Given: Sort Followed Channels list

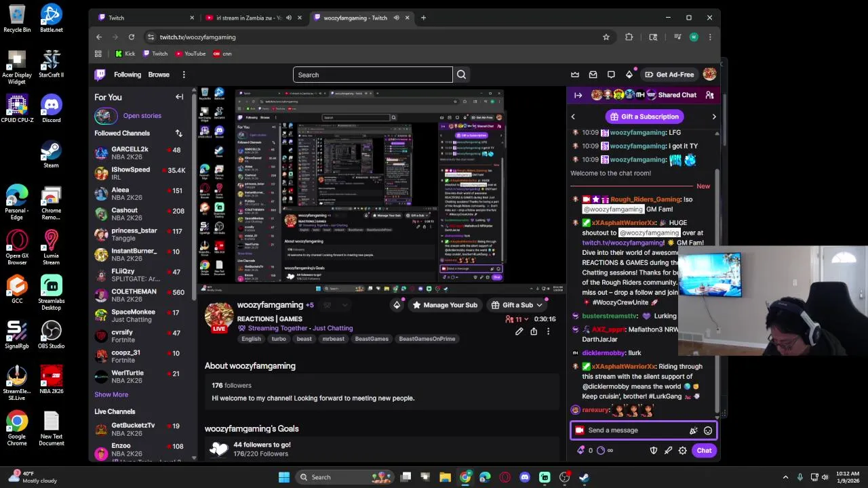Looking at the screenshot, I should point(179,134).
